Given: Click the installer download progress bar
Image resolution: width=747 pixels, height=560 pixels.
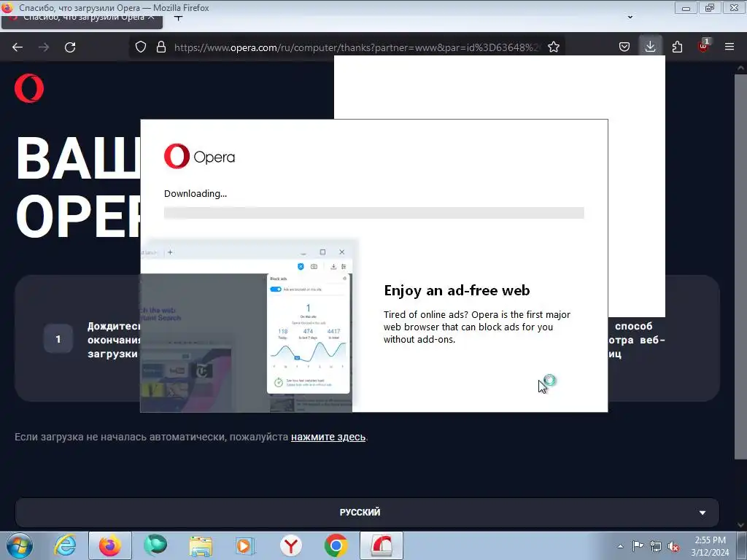Looking at the screenshot, I should coord(374,213).
